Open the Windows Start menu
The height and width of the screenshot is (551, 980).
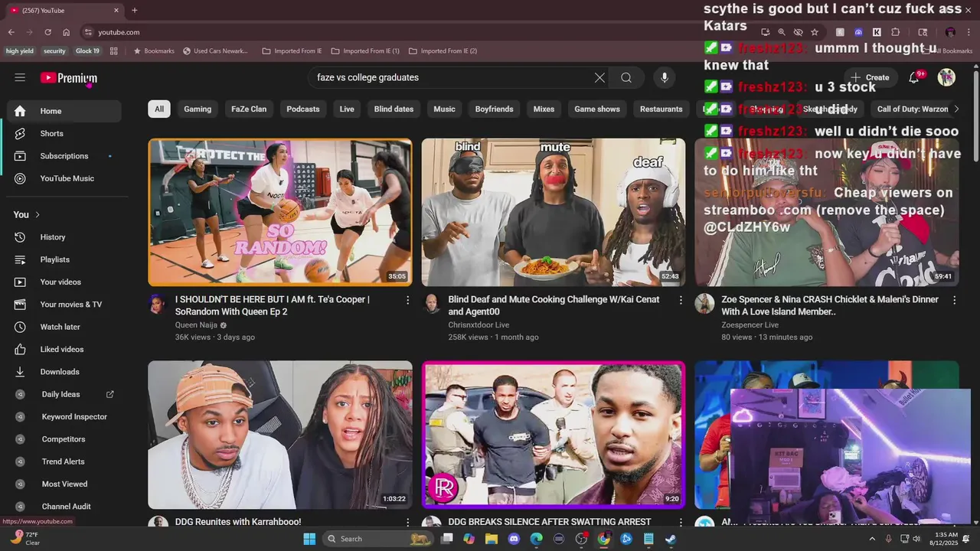[x=309, y=539]
